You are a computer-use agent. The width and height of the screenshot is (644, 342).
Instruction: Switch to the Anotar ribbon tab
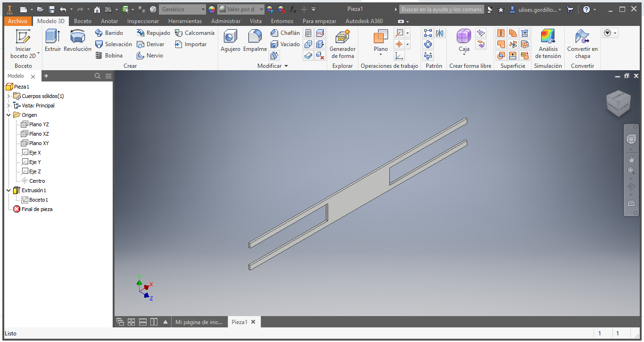109,21
